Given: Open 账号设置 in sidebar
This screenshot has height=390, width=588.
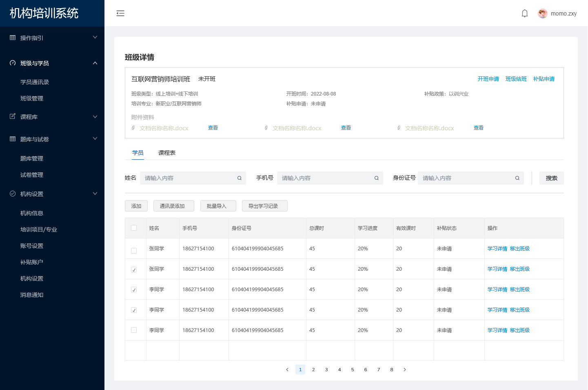Looking at the screenshot, I should tap(32, 246).
